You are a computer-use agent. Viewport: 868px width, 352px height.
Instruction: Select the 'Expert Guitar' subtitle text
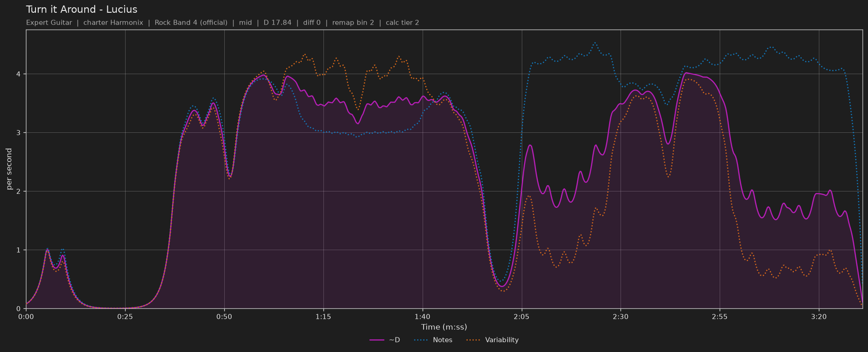49,23
